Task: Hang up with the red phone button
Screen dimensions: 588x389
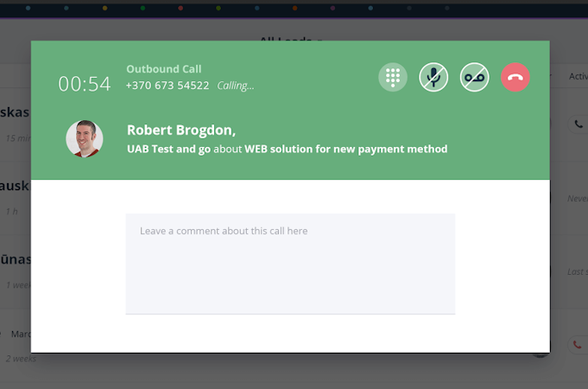Action: pyautogui.click(x=515, y=77)
